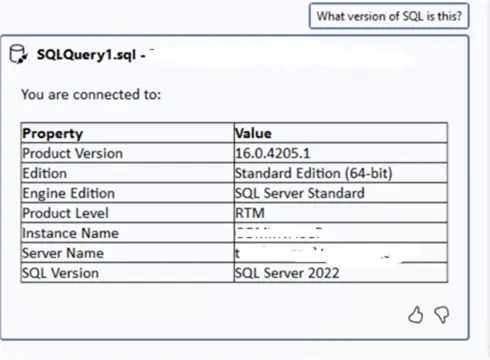Click the SQLQuery1.sql title text

pyautogui.click(x=86, y=55)
